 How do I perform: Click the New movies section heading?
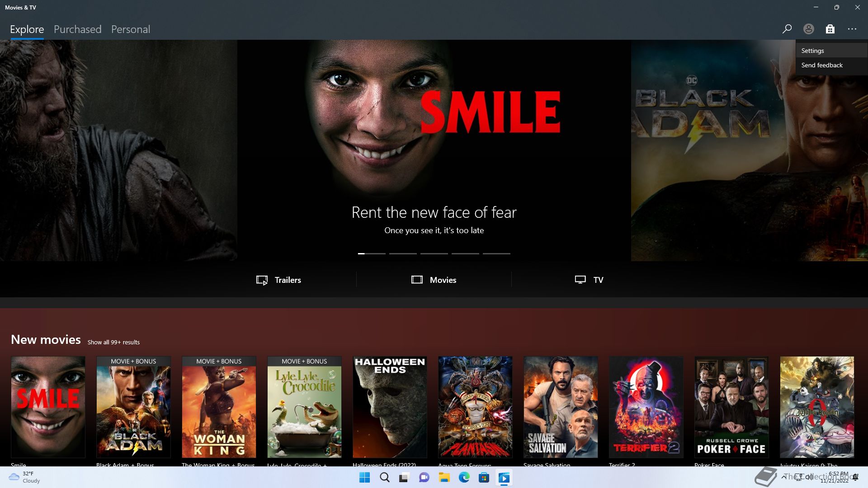coord(46,339)
